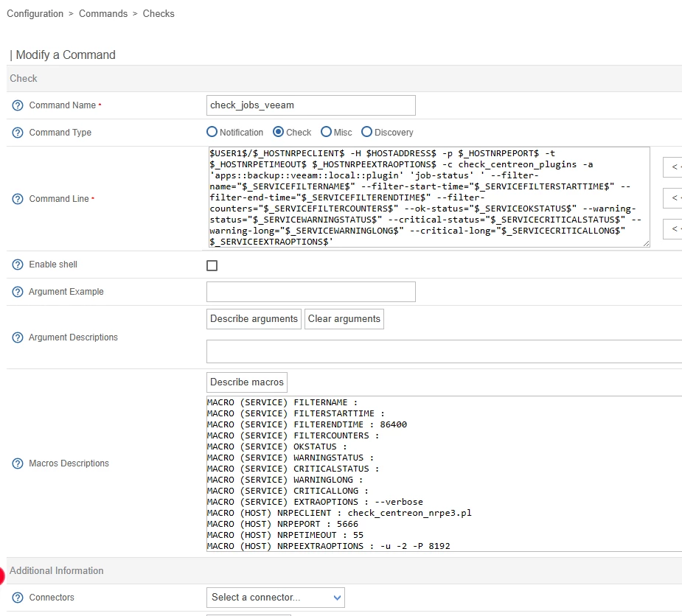Click 'MACRO (SERVICE) FILTERSTARTTIME' line
Screen dimensions: 682x616
[296, 413]
